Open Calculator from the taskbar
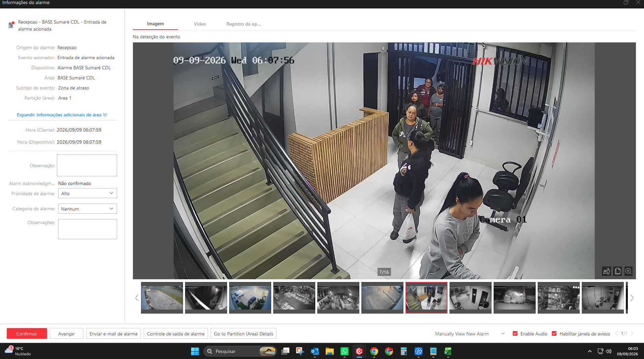The width and height of the screenshot is (644, 359). [x=404, y=351]
